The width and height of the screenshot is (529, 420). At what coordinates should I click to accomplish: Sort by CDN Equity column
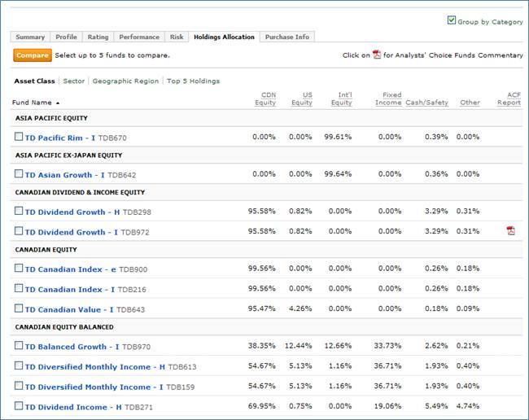265,98
